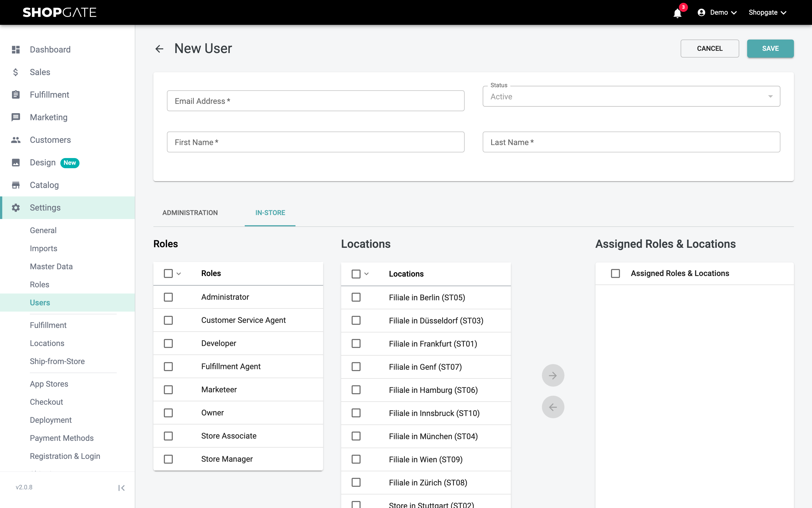Click the Customers people icon
Image resolution: width=812 pixels, height=508 pixels.
click(16, 140)
